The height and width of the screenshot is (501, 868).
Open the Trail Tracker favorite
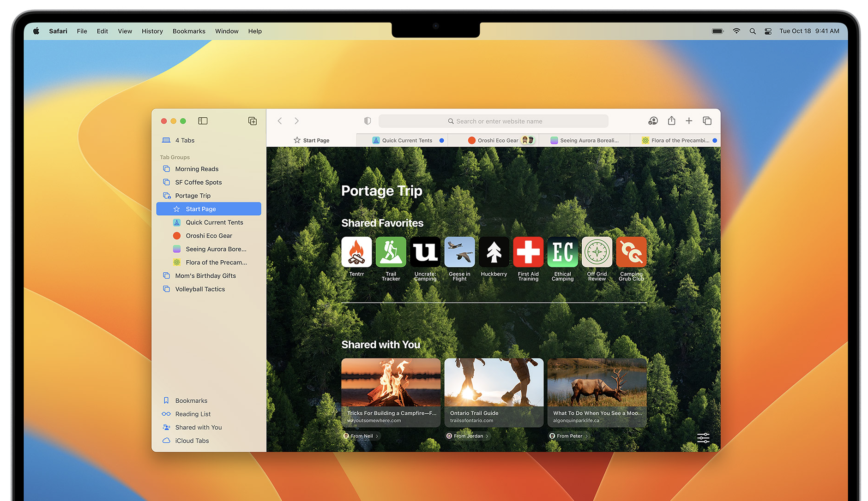pyautogui.click(x=391, y=252)
